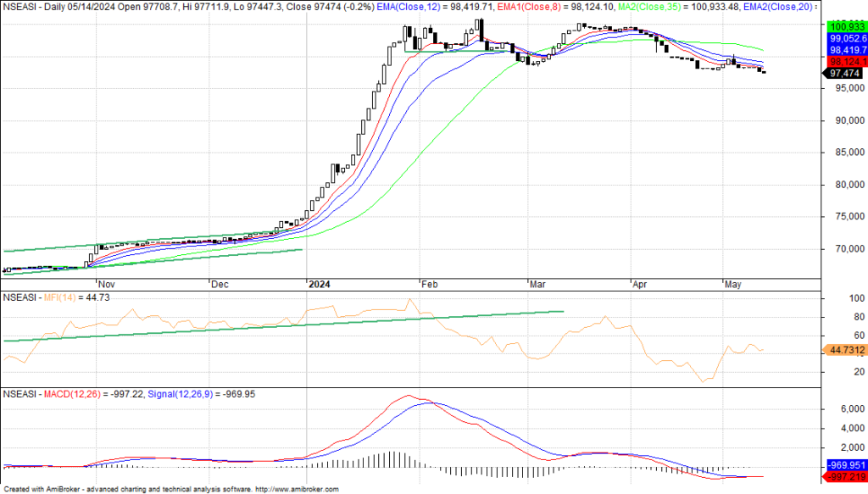868x494 pixels.
Task: Click the 80,000 level on price axis
Action: pyautogui.click(x=843, y=185)
